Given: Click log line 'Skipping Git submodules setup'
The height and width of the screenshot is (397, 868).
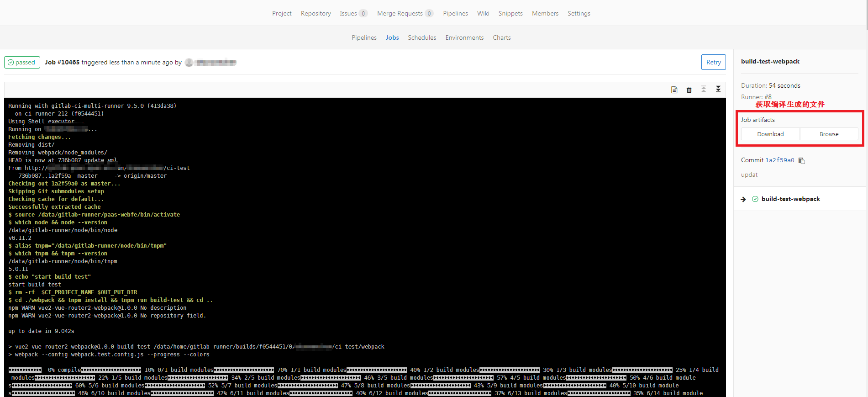Looking at the screenshot, I should click(x=56, y=191).
